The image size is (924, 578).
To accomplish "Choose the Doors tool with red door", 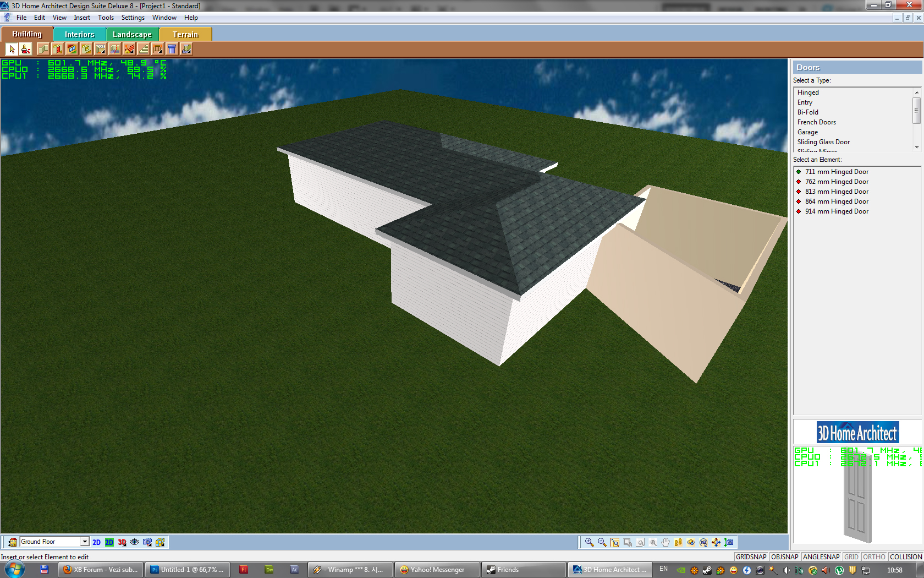I will coord(58,50).
